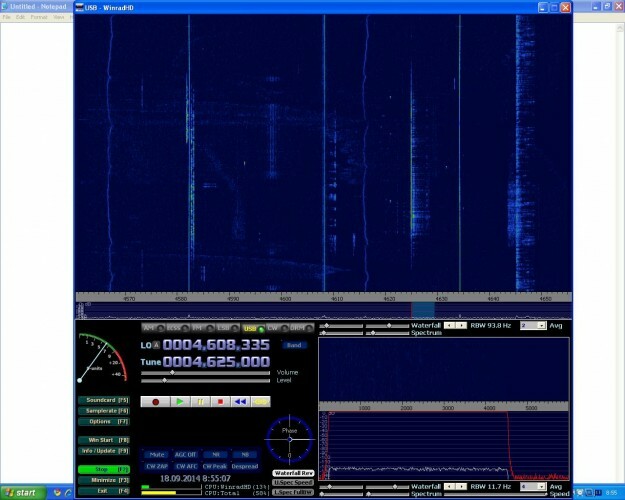The image size is (625, 500).
Task: Enable CW Peak filter
Action: coord(215,466)
